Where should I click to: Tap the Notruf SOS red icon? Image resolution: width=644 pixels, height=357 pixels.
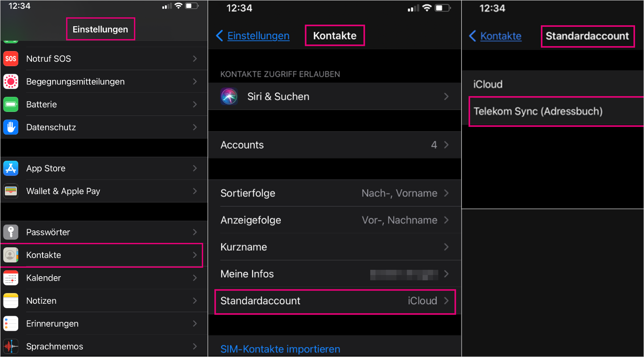coord(11,59)
